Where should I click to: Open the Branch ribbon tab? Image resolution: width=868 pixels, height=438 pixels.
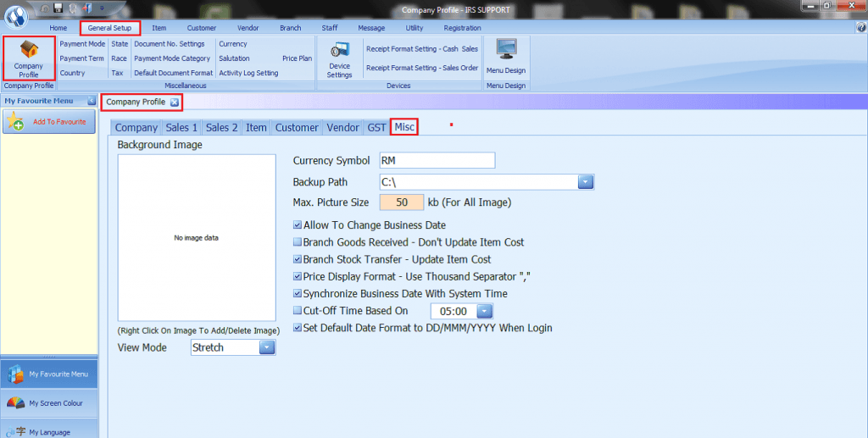(x=291, y=28)
